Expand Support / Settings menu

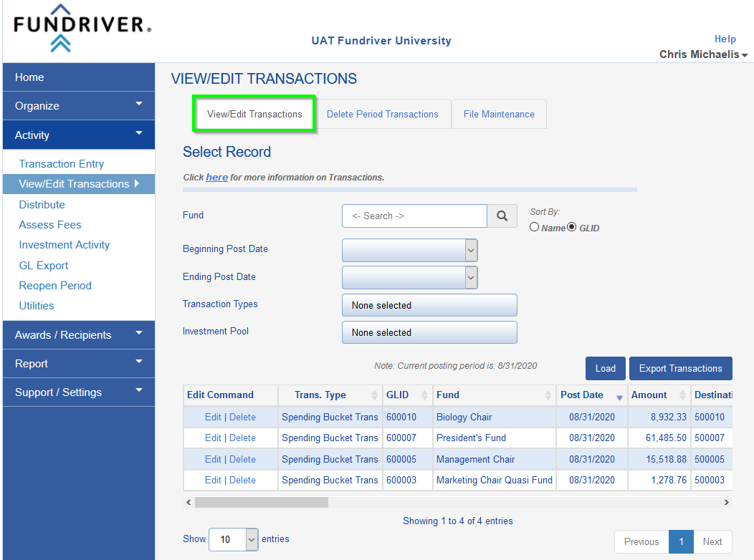79,392
